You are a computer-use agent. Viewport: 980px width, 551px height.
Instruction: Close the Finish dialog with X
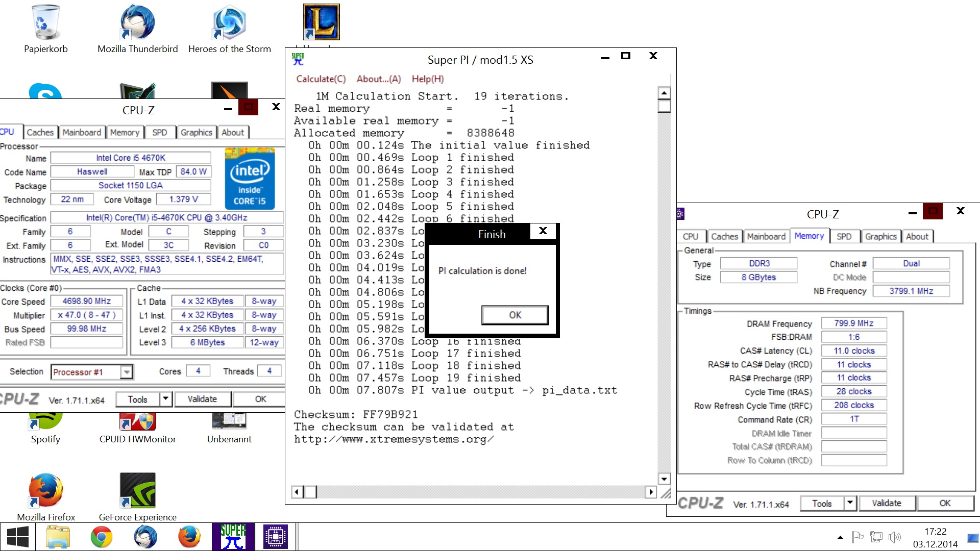543,231
